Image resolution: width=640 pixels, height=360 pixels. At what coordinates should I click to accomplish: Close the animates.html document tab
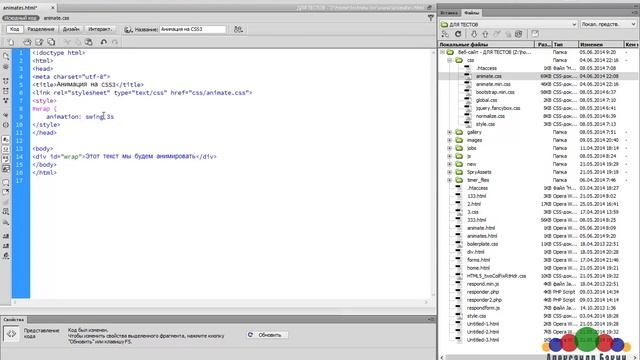click(x=53, y=7)
